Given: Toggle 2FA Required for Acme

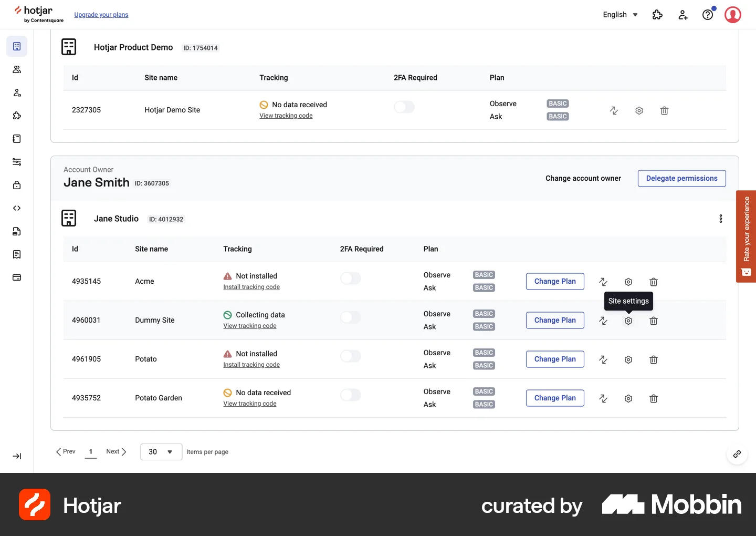Looking at the screenshot, I should tap(351, 278).
